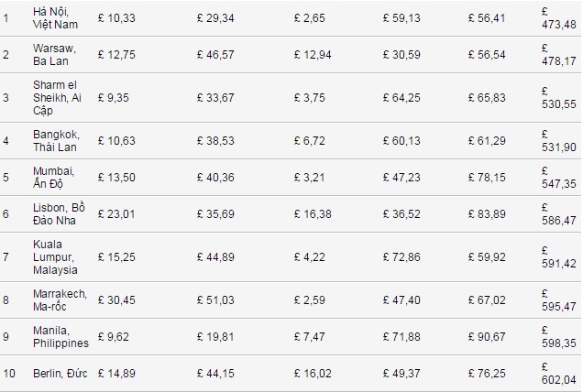Select the £ 72,86 Kuala Lumpur value

pos(401,257)
